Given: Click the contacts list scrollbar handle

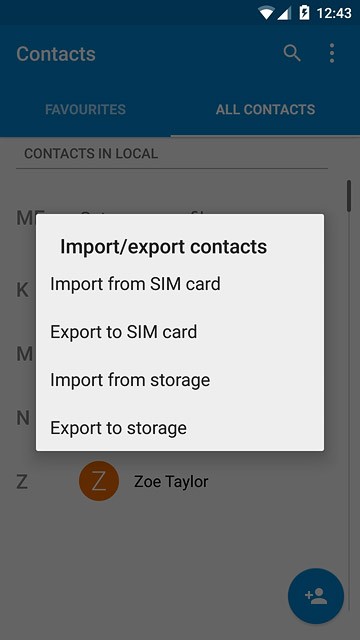Looking at the screenshot, I should 349,196.
